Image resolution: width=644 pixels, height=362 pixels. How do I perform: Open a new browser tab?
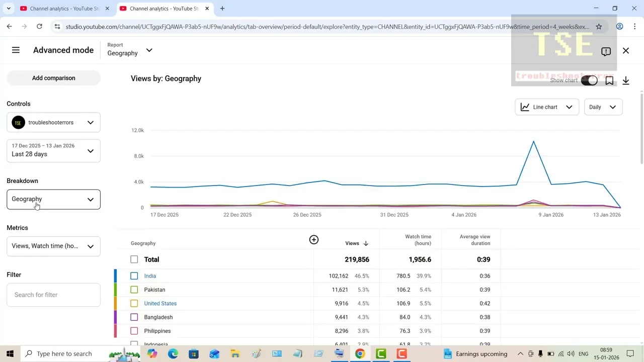(222, 9)
